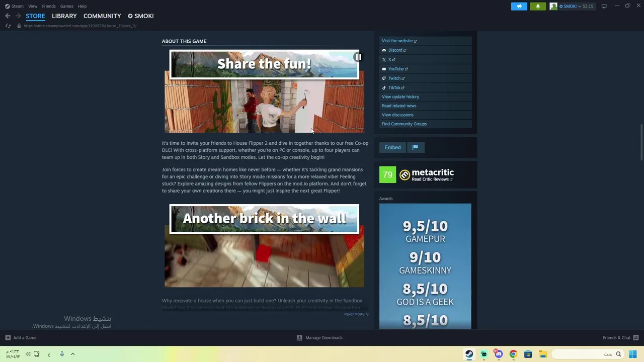Open the SMOKI profile tab
Viewport: 644px width, 362px height.
click(x=141, y=16)
